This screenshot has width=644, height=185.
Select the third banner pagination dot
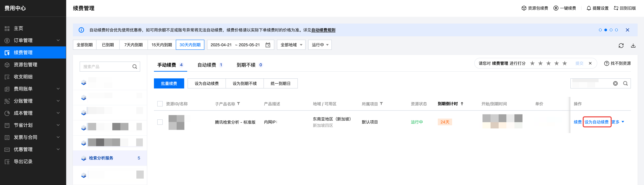pyautogui.click(x=611, y=30)
